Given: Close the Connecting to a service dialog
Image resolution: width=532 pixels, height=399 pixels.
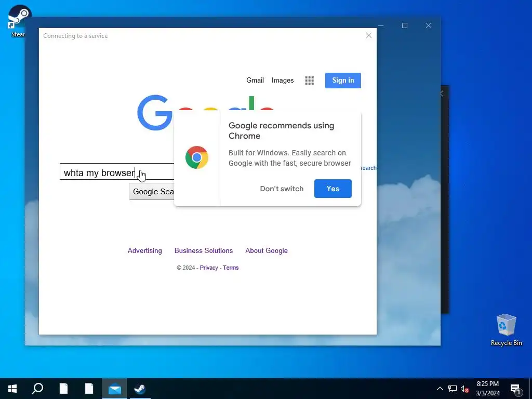Looking at the screenshot, I should (x=369, y=36).
